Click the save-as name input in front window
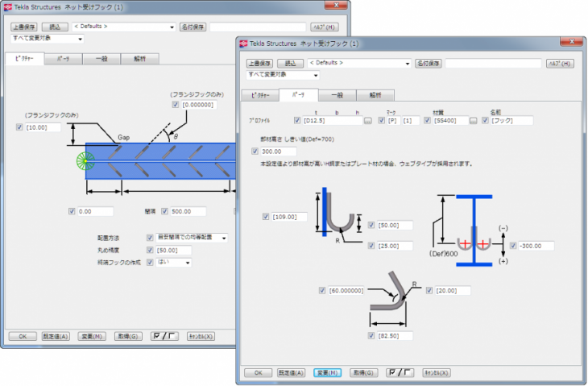 (494, 64)
